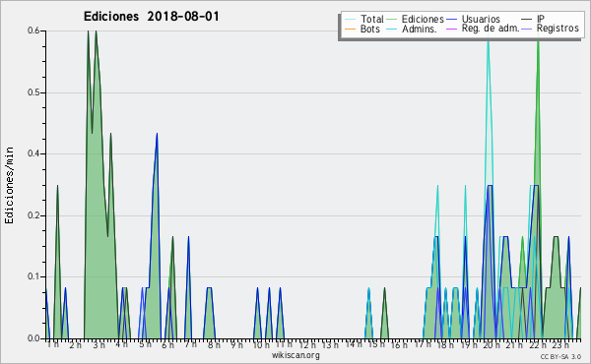Click the y-axis value "0.4"

point(33,153)
